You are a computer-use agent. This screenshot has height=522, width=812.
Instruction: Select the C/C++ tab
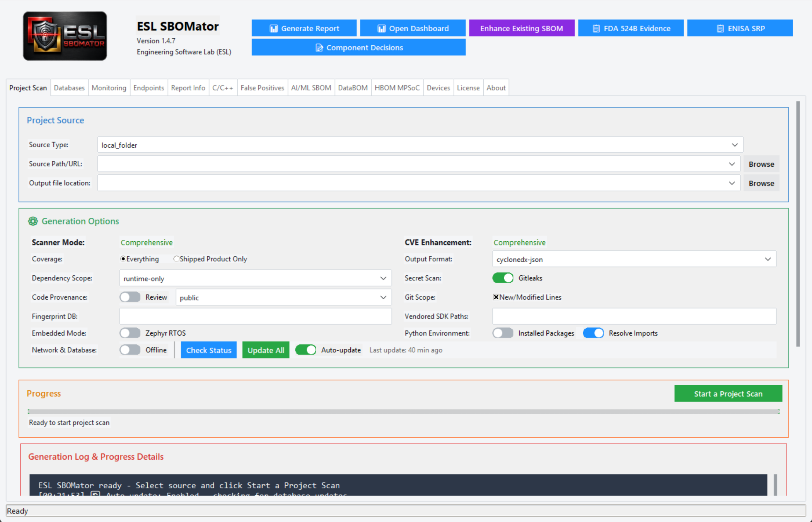[223, 88]
